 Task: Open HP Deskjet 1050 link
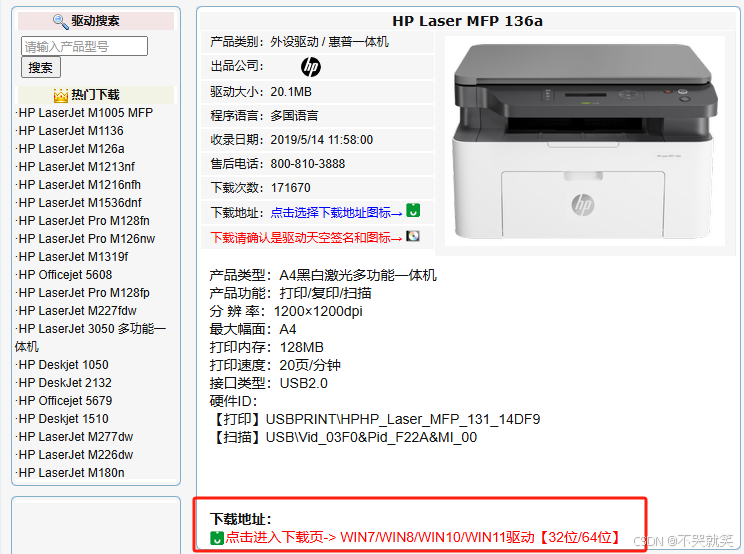(63, 365)
